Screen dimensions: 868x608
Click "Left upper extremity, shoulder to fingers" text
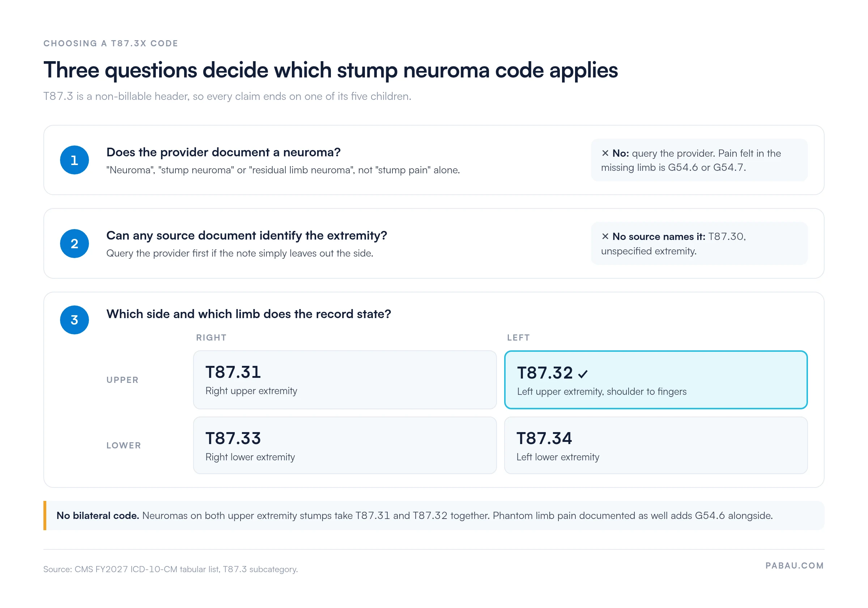point(602,392)
